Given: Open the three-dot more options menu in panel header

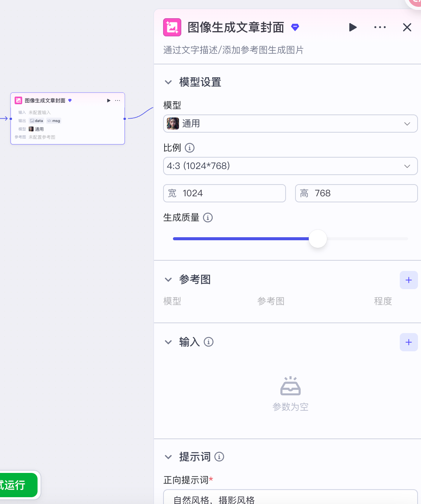Looking at the screenshot, I should [x=380, y=27].
